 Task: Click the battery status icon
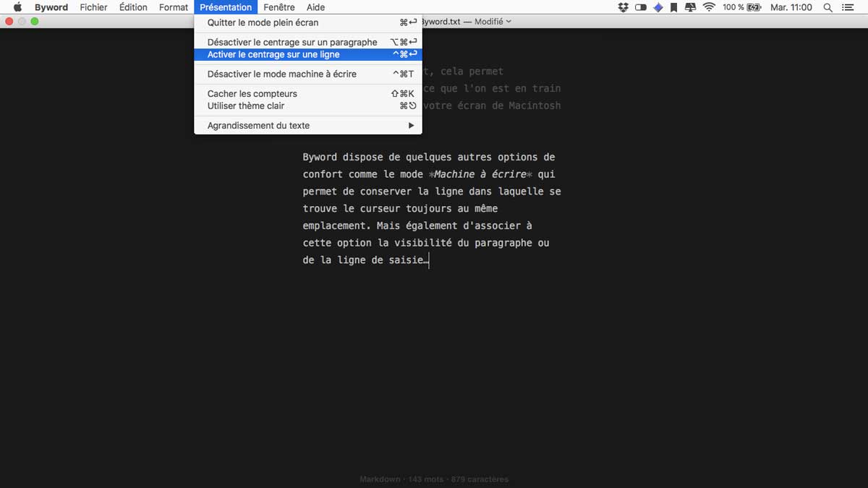754,7
